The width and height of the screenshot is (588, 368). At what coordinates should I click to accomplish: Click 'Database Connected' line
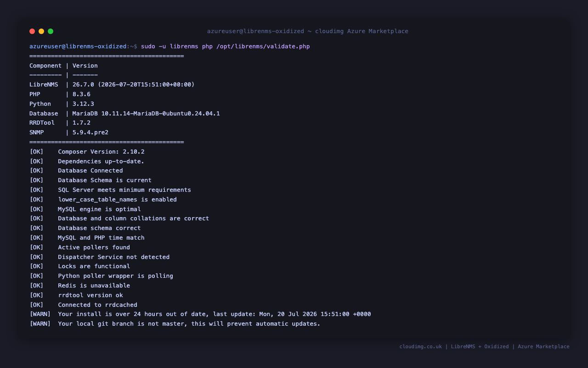tap(76, 171)
